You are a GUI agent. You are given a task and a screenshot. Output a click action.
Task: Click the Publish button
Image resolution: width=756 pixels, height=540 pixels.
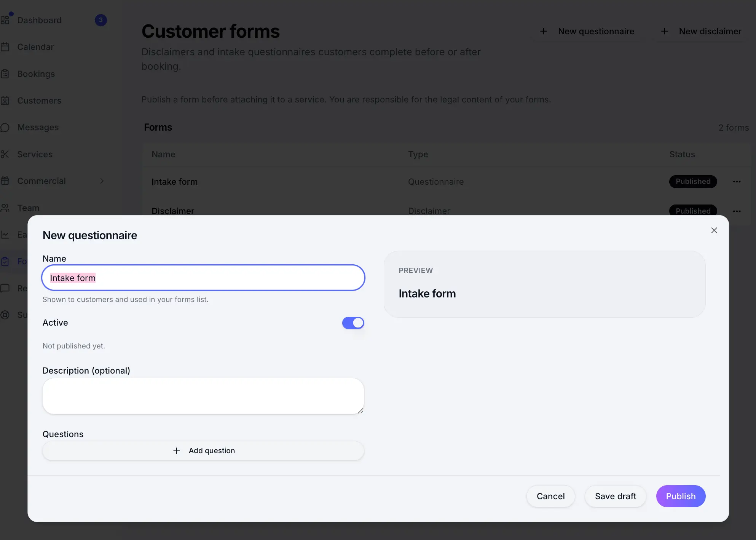[681, 496]
